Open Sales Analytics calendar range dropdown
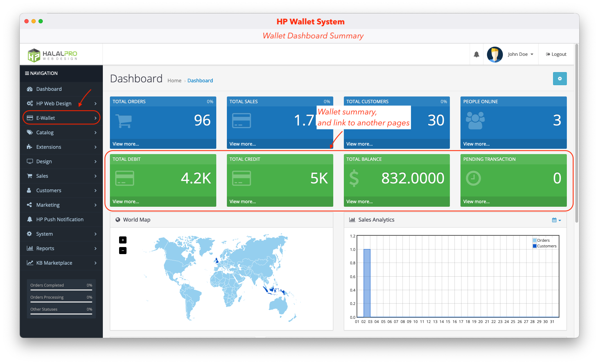 [x=556, y=220]
